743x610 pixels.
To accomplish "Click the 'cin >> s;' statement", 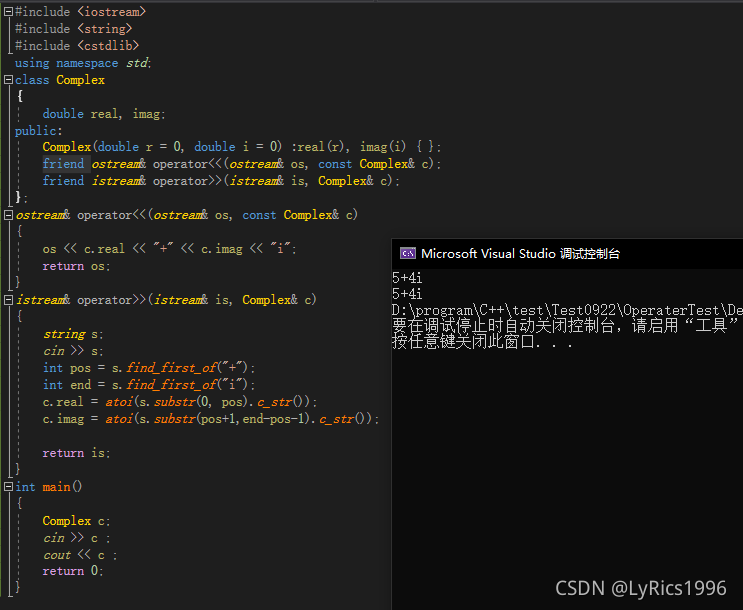I will click(73, 351).
